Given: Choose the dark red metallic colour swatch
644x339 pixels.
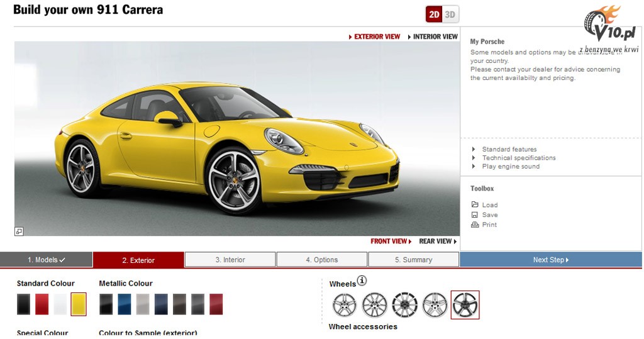Looking at the screenshot, I should (x=216, y=304).
